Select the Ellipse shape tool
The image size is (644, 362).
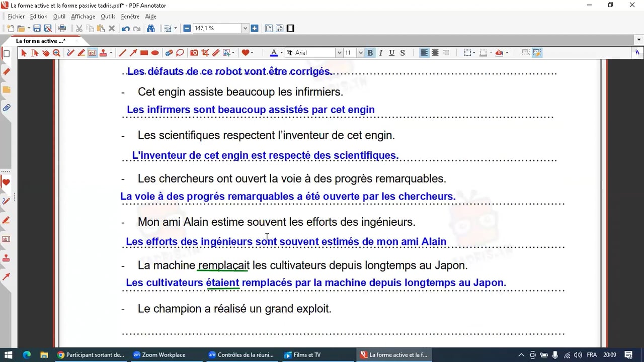tap(155, 53)
